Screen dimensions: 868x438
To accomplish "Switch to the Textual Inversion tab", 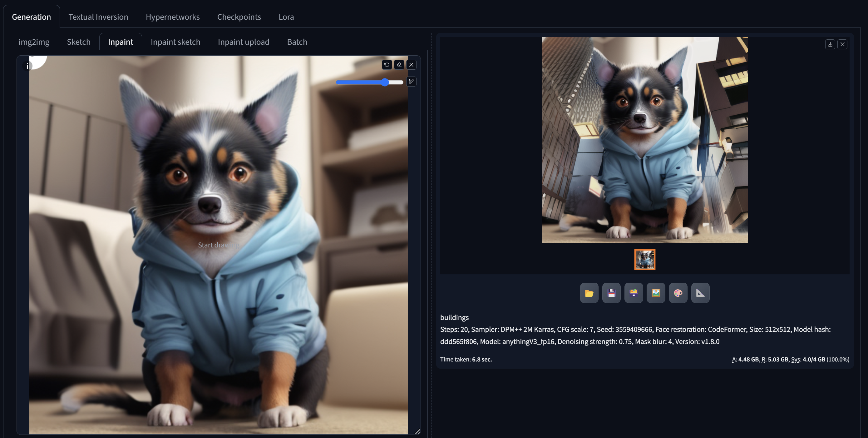I will point(98,17).
